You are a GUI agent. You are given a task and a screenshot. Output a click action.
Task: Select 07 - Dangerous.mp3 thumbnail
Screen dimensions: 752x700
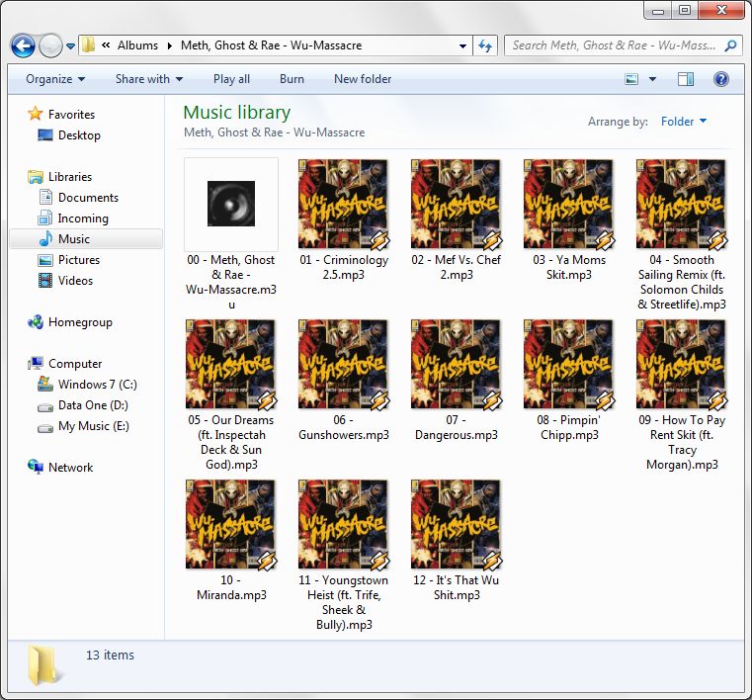pyautogui.click(x=457, y=364)
